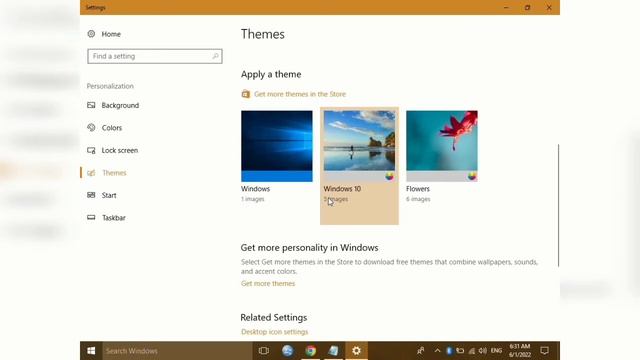Screen dimensions: 640x360
Task: Open the Windows Start menu
Action: pos(91,351)
